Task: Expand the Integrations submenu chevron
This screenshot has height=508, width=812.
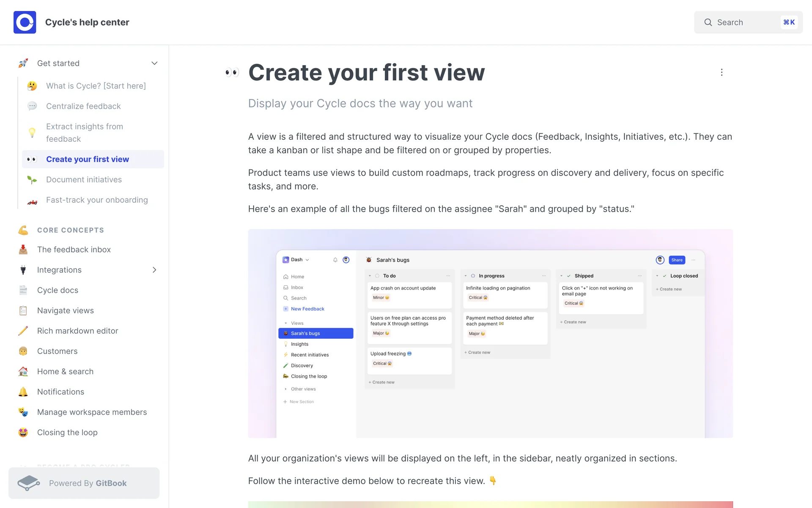Action: click(154, 270)
